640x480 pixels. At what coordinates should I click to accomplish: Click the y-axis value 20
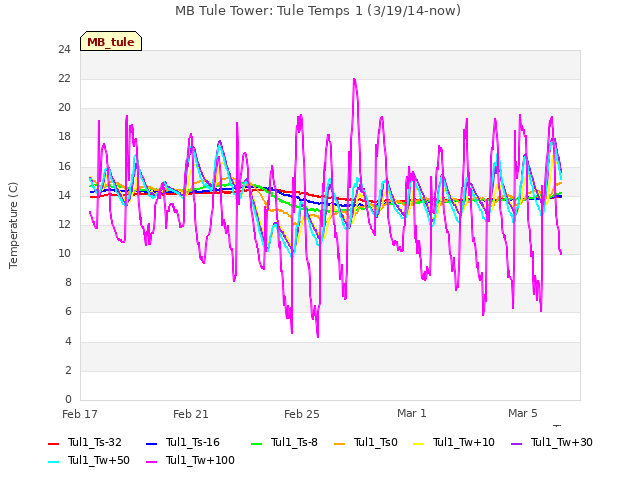point(64,107)
